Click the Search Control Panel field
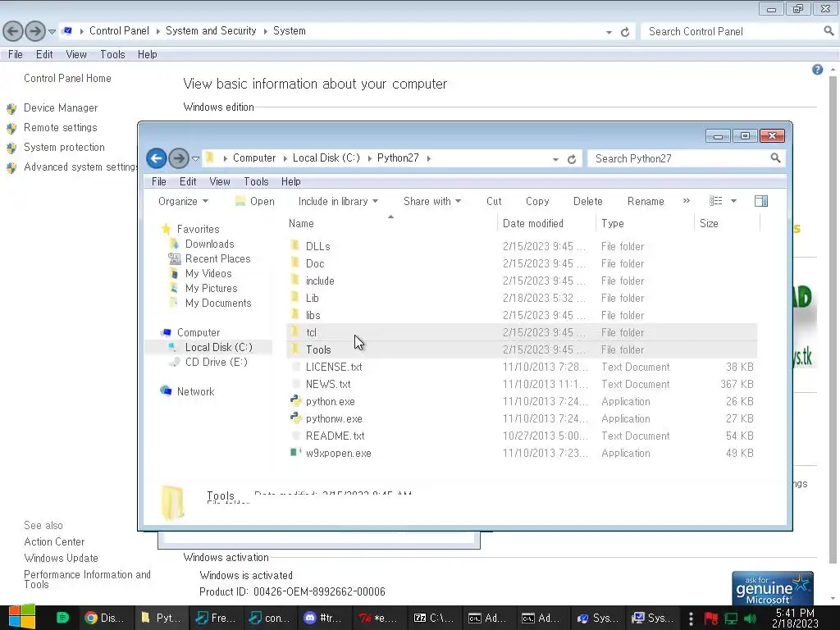This screenshot has height=630, width=840. pyautogui.click(x=732, y=32)
